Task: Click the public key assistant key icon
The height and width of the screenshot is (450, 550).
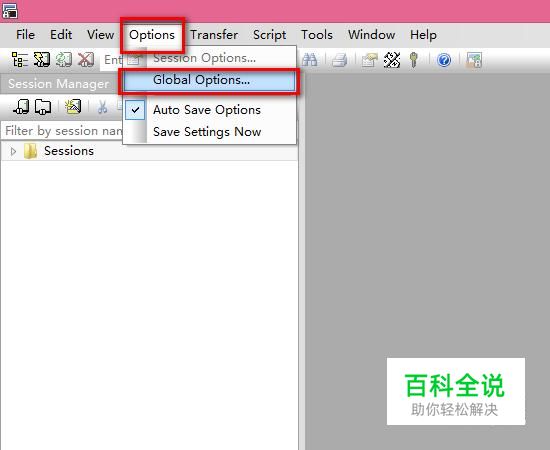Action: [414, 60]
